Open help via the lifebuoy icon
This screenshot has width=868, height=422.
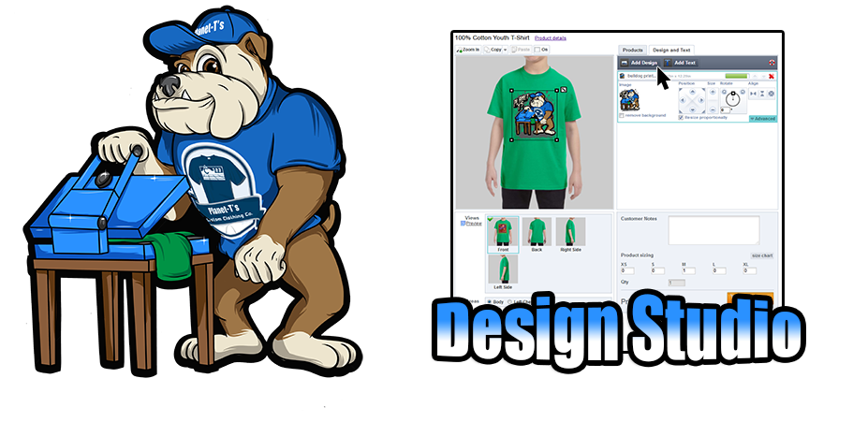click(x=772, y=63)
